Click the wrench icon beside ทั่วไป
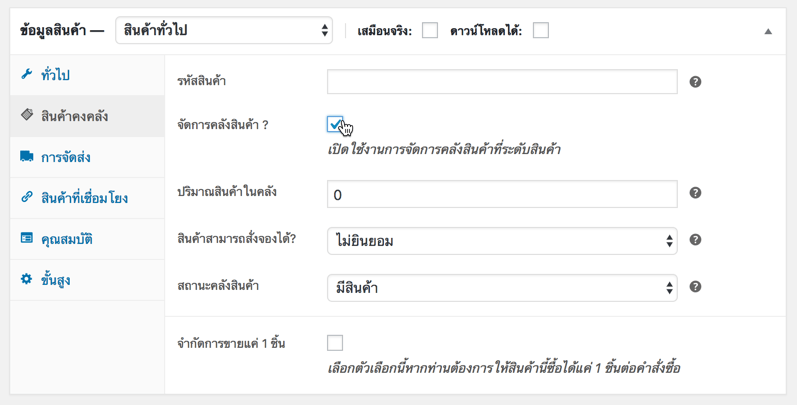797x405 pixels. pyautogui.click(x=27, y=75)
